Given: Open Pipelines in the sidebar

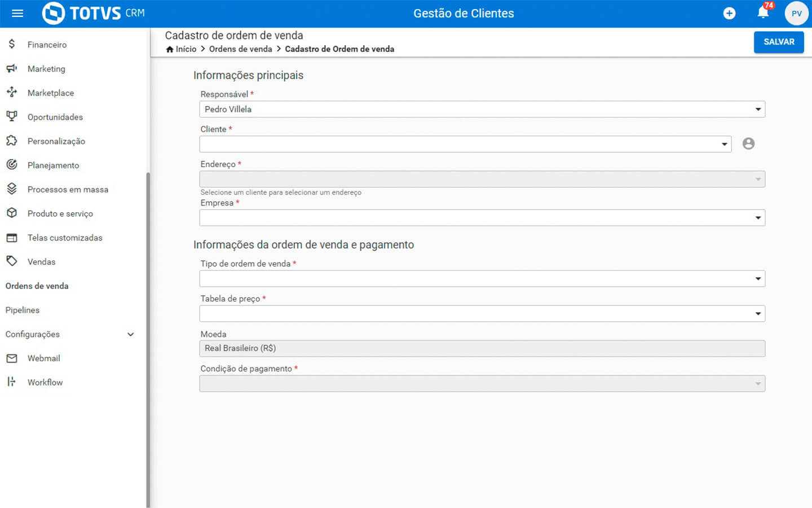Looking at the screenshot, I should pyautogui.click(x=23, y=310).
